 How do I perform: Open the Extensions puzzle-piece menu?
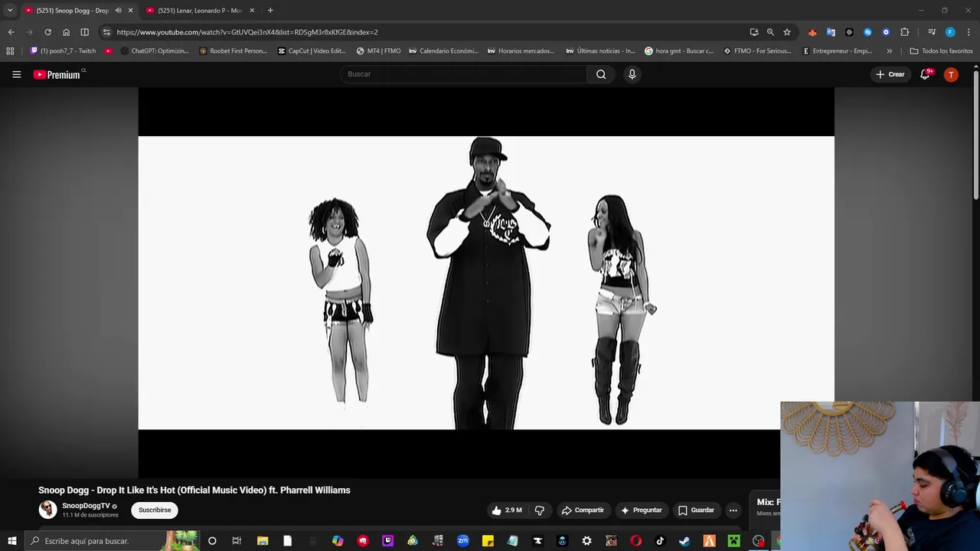pyautogui.click(x=905, y=32)
